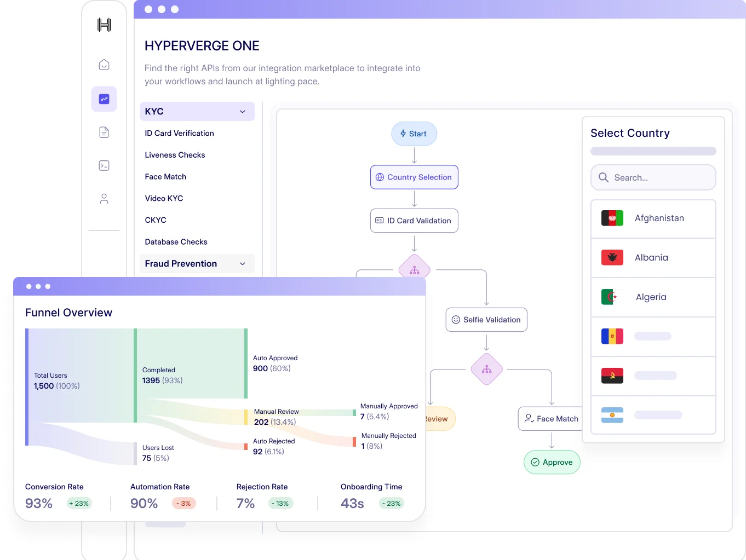The width and height of the screenshot is (746, 560).
Task: Click the -3% Automation Rate badge
Action: 184,503
